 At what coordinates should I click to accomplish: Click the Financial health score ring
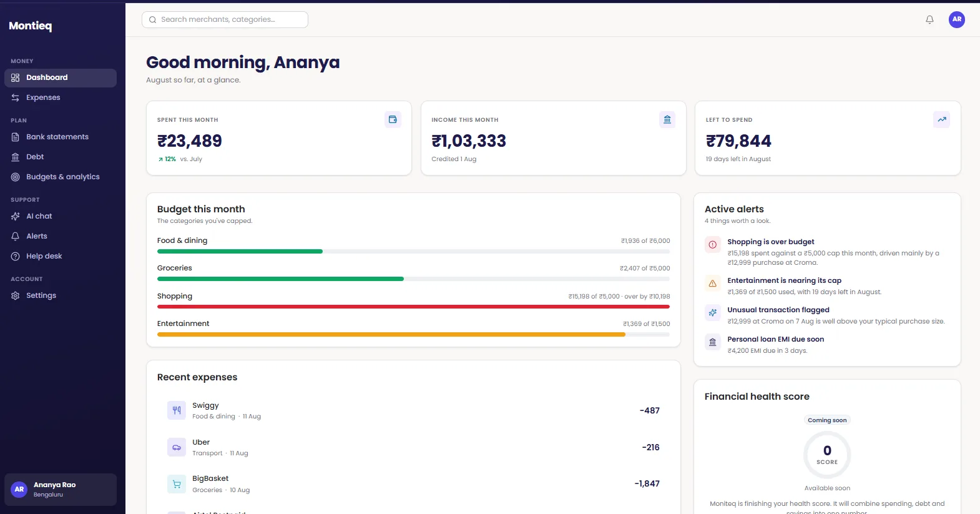pos(827,454)
